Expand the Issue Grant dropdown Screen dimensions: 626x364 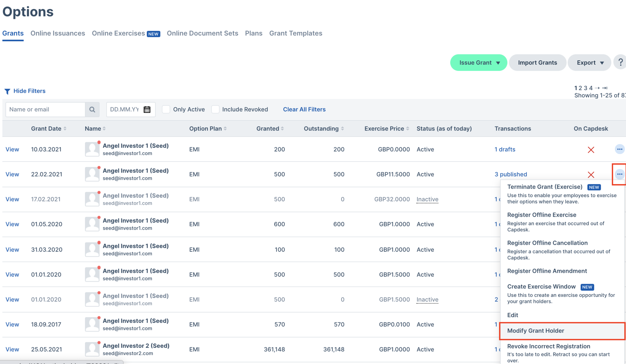(478, 63)
